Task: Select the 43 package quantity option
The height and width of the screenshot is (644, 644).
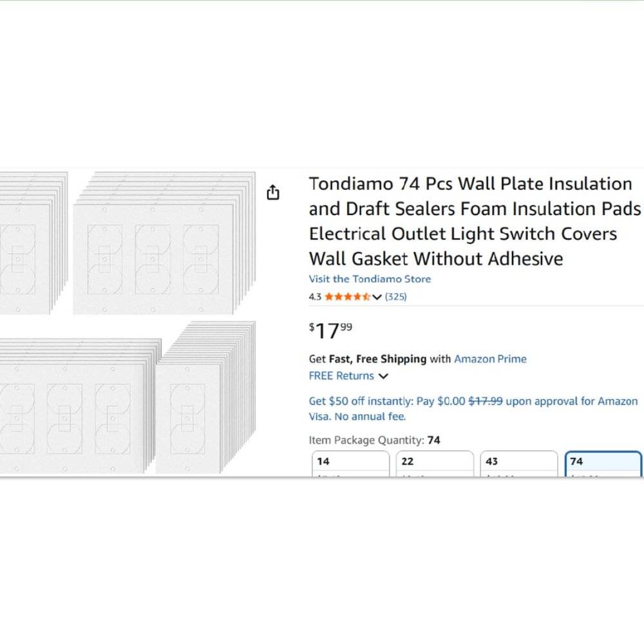Action: [519, 462]
